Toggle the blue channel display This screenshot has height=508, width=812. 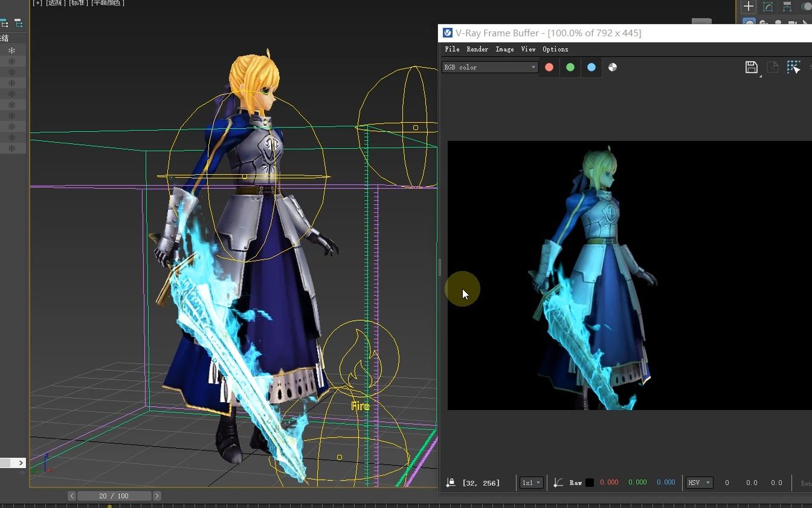(591, 67)
